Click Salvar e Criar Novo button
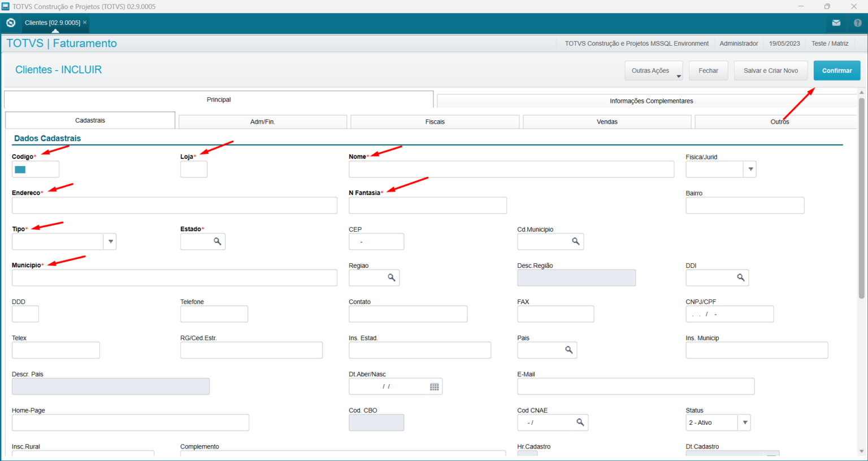The width and height of the screenshot is (868, 461). tap(770, 71)
